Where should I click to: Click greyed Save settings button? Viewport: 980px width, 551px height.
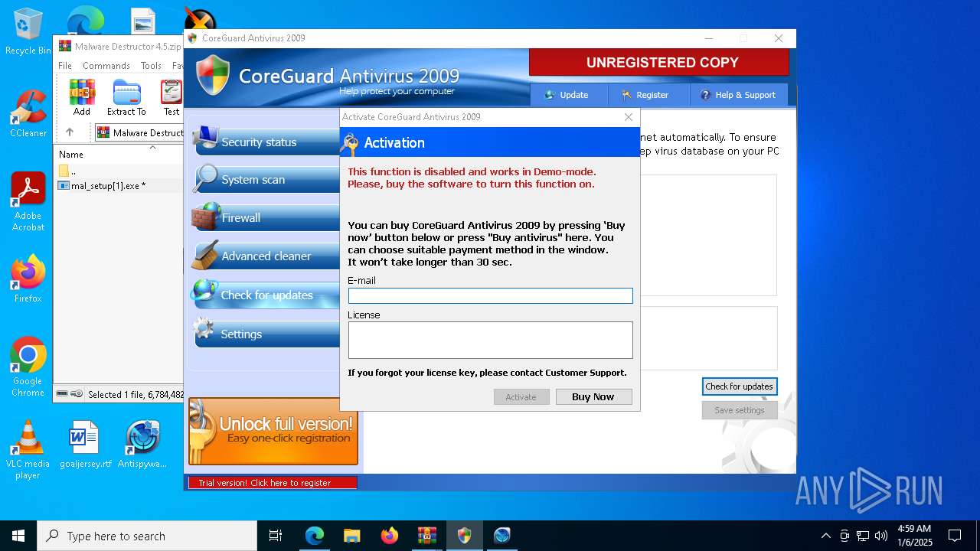coord(740,410)
